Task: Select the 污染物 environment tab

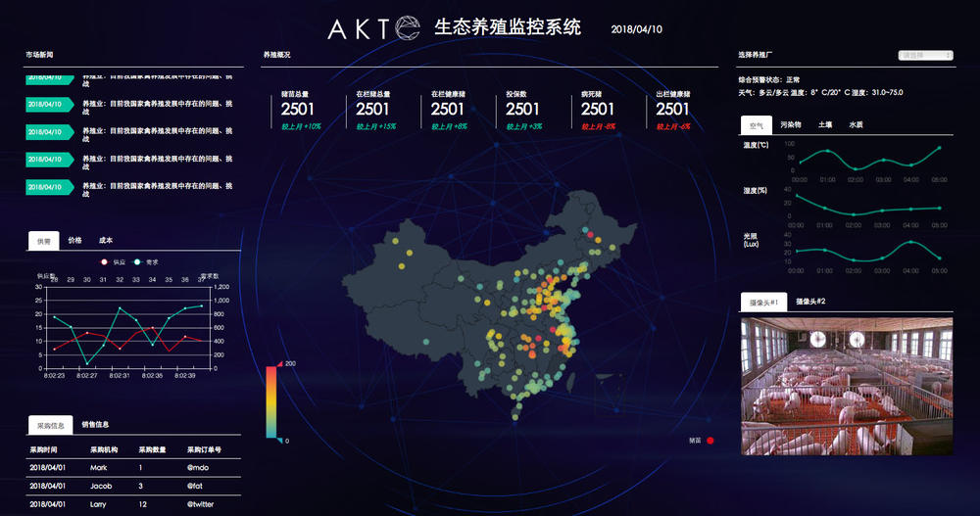Action: tap(791, 124)
